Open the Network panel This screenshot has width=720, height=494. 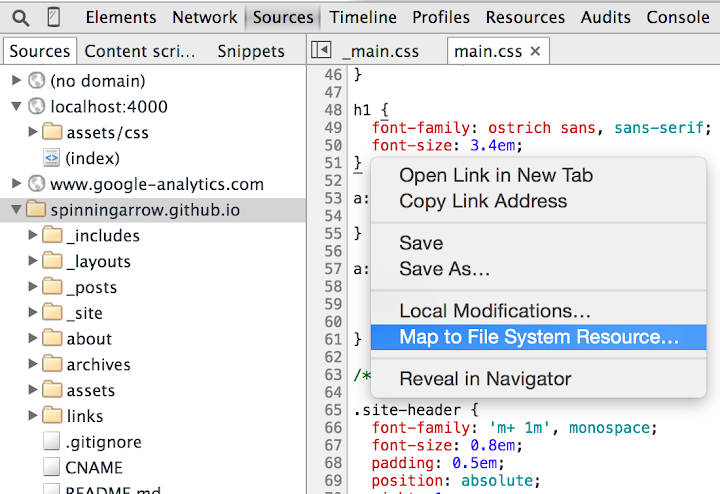click(205, 17)
